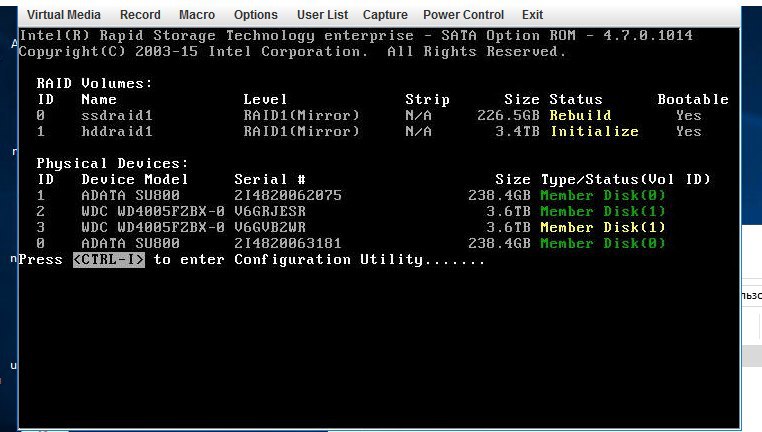Click Bootable Yes for hddraid1

(x=689, y=132)
